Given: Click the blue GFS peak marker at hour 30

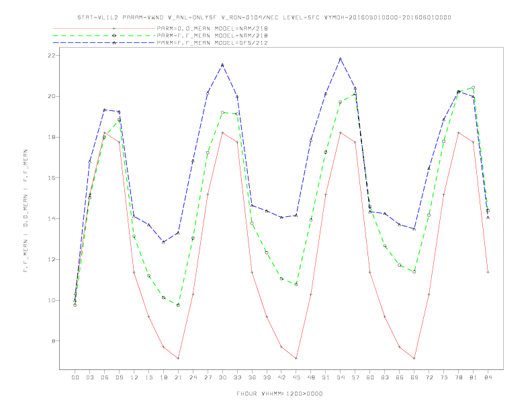Looking at the screenshot, I should pos(222,64).
